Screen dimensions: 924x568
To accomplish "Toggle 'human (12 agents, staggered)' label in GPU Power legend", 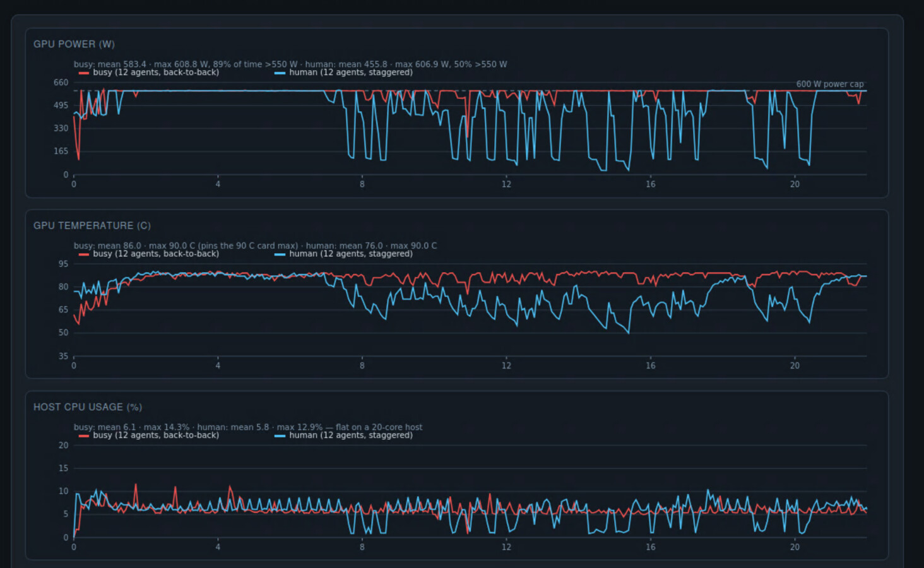I will [x=351, y=73].
